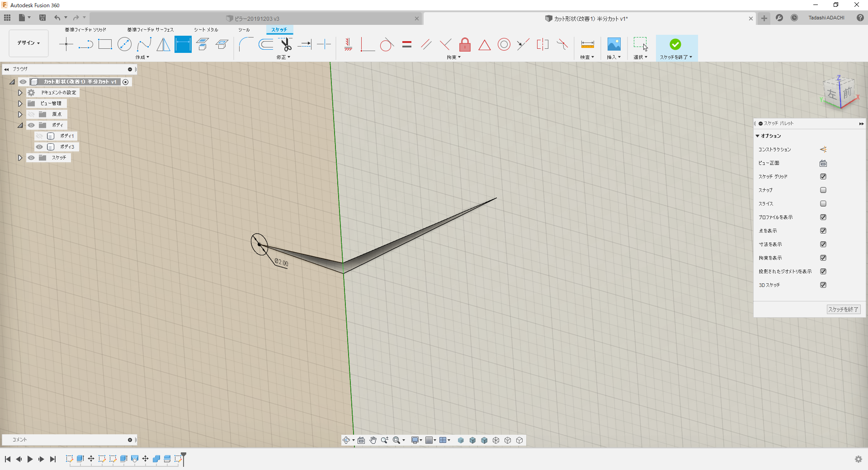Expand the ドキュメントの設定 tree node
868x470 pixels.
tap(20, 93)
